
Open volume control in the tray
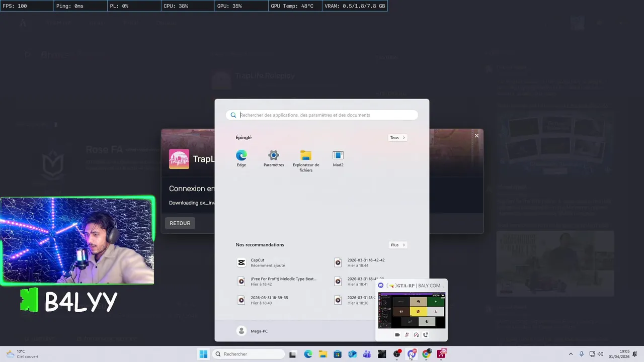pos(600,354)
